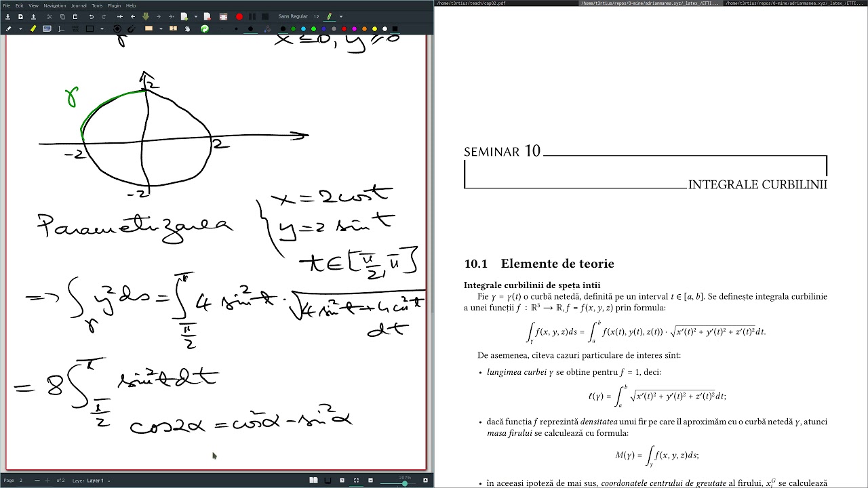
Task: Delete the current page
Action: point(206,16)
